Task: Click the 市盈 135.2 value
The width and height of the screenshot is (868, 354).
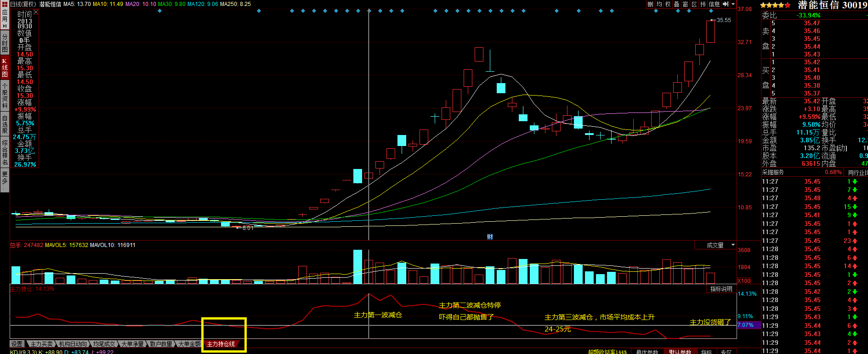Action: point(811,148)
